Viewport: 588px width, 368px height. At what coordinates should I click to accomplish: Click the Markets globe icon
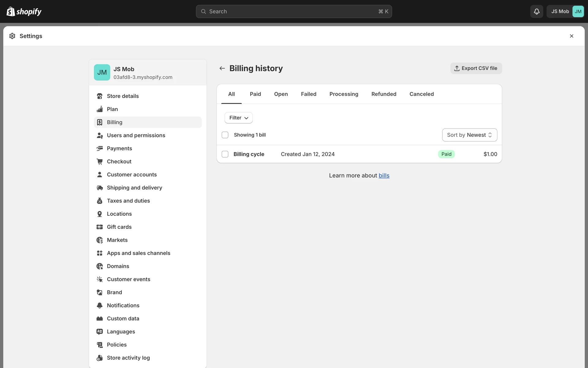[100, 240]
